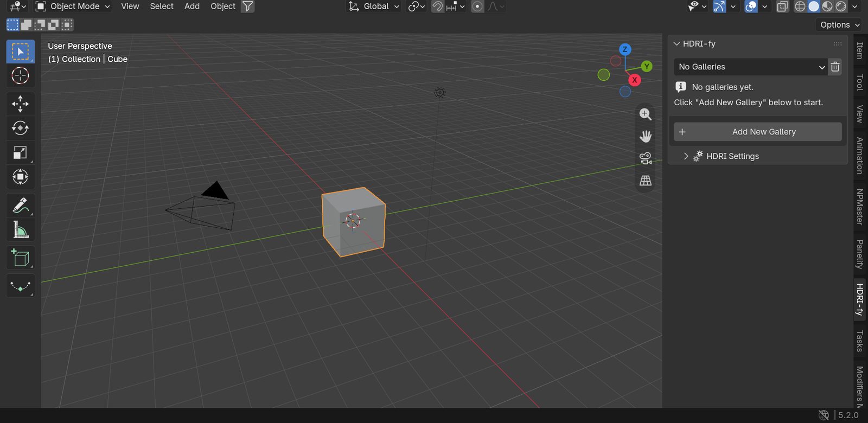Open Global transform orientation dropdown
Screen dimensions: 868x423
click(x=374, y=7)
